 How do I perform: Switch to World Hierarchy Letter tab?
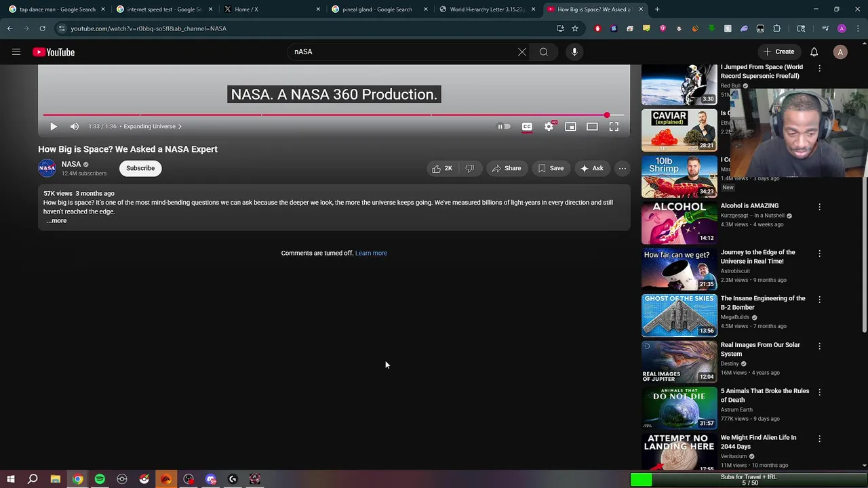[x=487, y=9]
